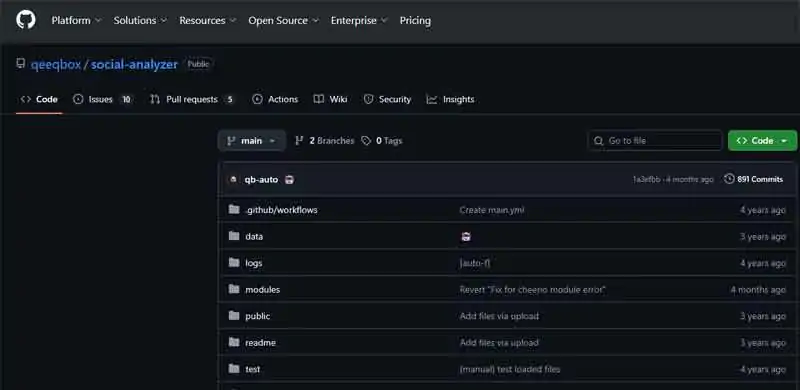This screenshot has width=800, height=390.
Task: Open the test folder
Action: [x=253, y=370]
